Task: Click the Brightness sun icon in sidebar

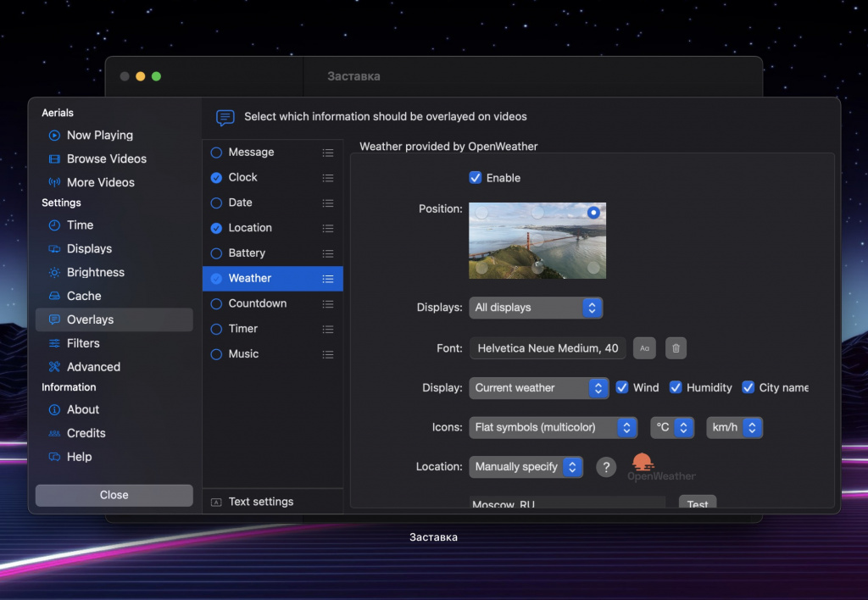Action: tap(54, 273)
